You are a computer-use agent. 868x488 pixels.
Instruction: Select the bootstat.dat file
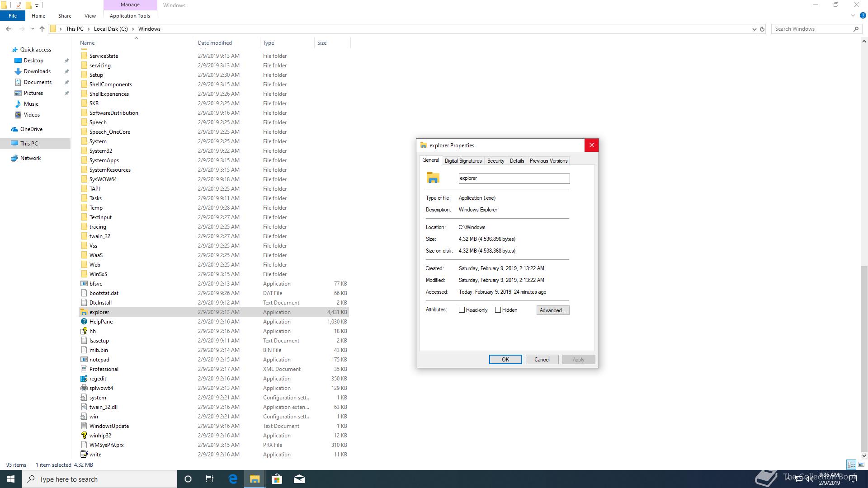[x=214, y=293]
